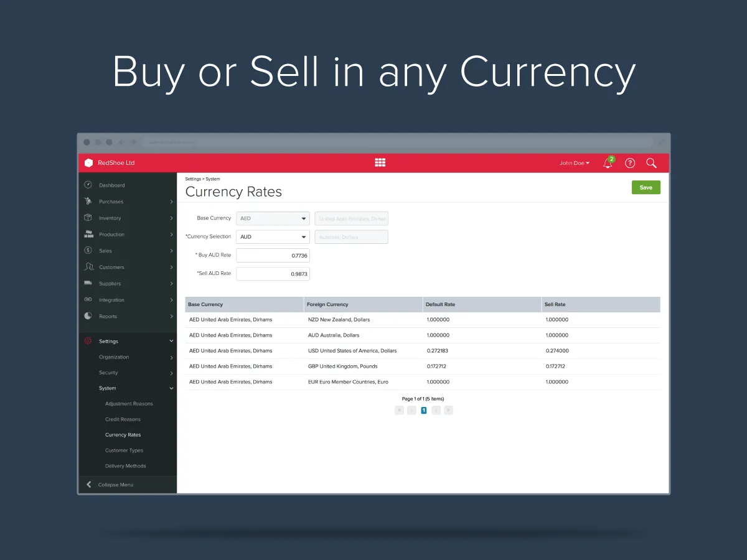
Task: Click the Reports pie chart icon
Action: pyautogui.click(x=88, y=316)
